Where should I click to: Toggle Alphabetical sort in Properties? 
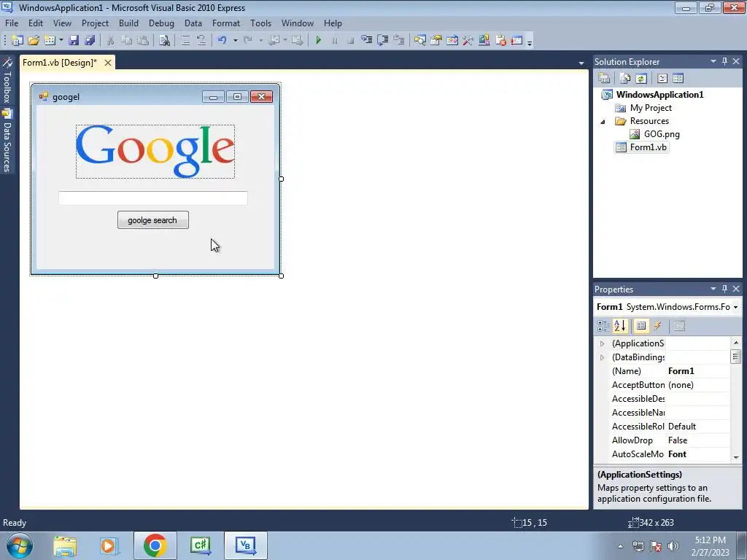620,326
